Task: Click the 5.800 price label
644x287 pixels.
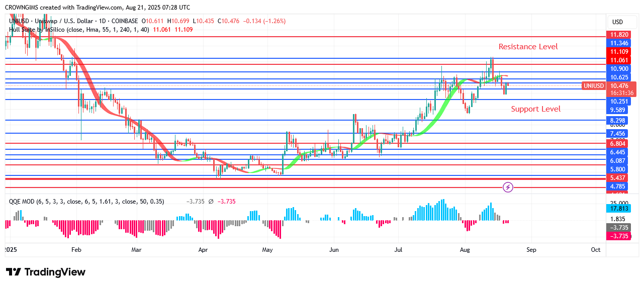Action: [618, 169]
